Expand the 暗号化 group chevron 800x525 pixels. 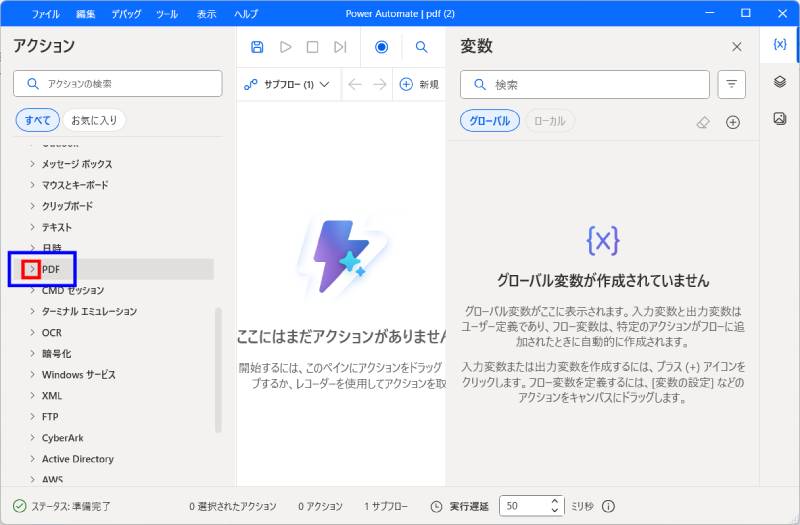pos(32,353)
